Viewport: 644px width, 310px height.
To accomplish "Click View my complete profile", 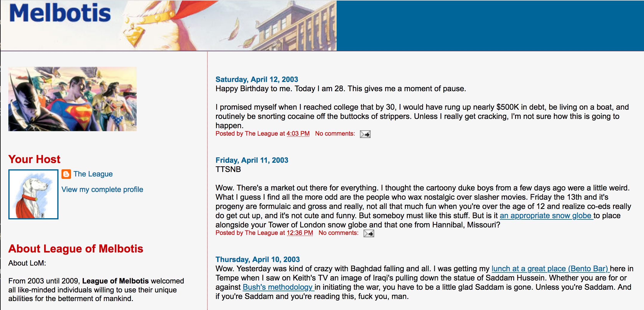I will 102,189.
